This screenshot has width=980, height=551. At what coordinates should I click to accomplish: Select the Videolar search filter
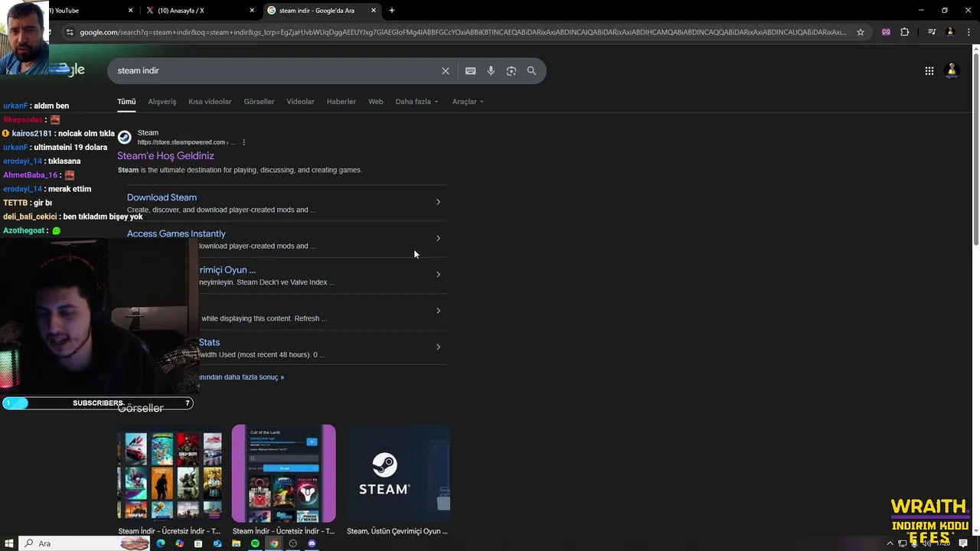[300, 102]
